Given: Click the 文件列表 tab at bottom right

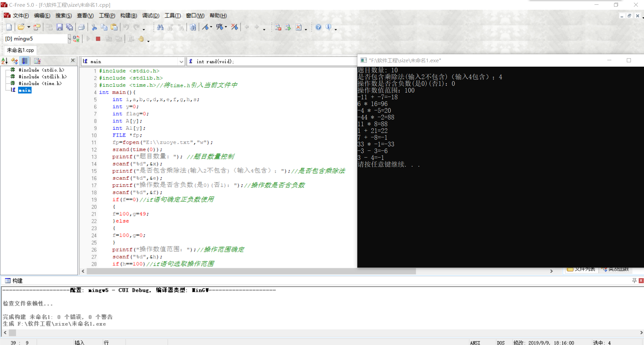Looking at the screenshot, I should point(581,269).
